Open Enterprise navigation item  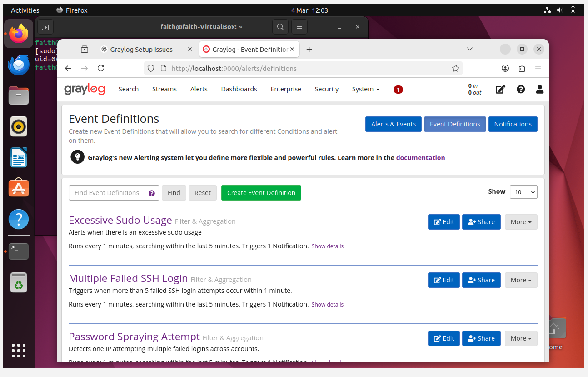(286, 89)
